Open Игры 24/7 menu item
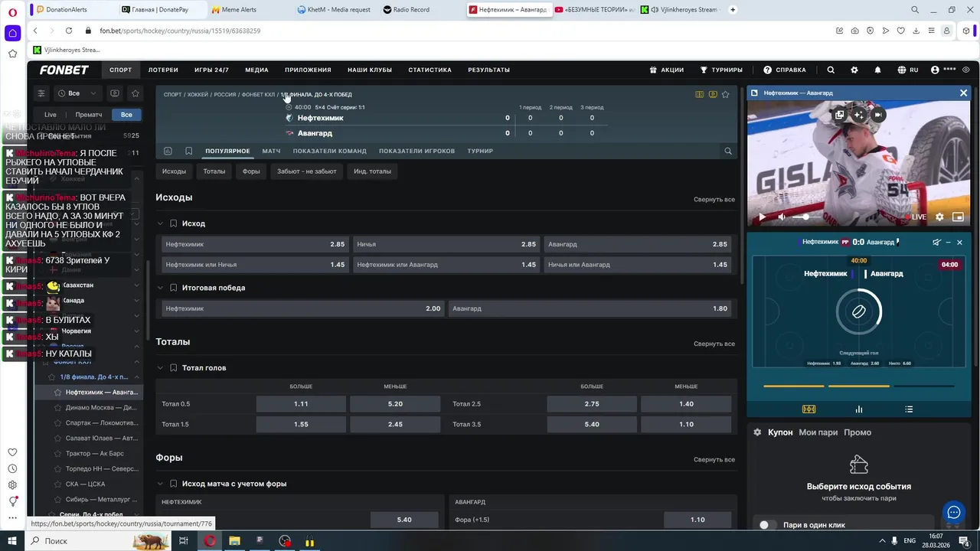Viewport: 980px width, 551px height. click(211, 70)
